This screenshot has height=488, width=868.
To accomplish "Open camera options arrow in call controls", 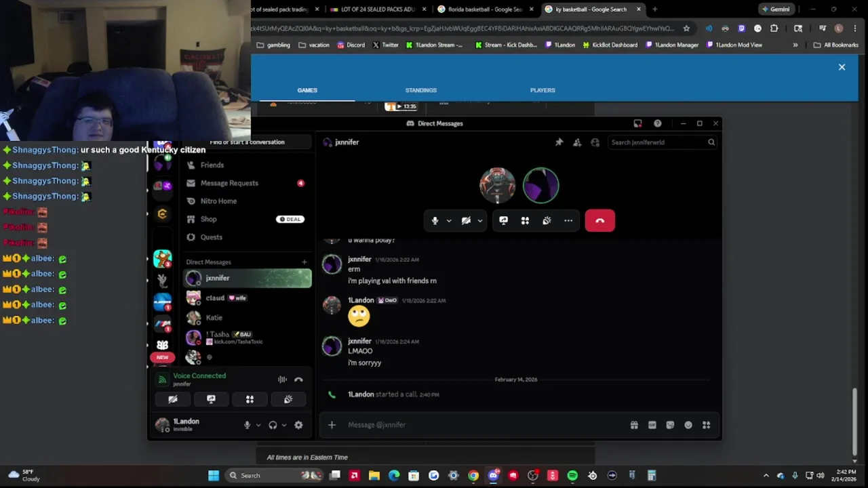I will (480, 220).
